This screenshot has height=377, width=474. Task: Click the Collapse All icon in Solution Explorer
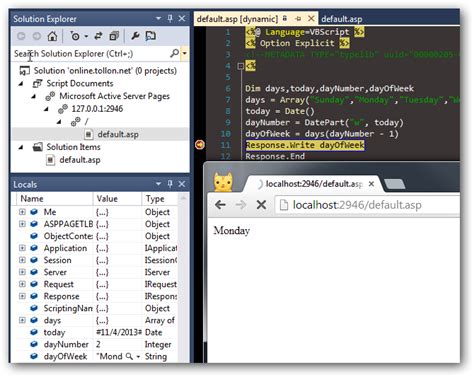pyautogui.click(x=114, y=36)
